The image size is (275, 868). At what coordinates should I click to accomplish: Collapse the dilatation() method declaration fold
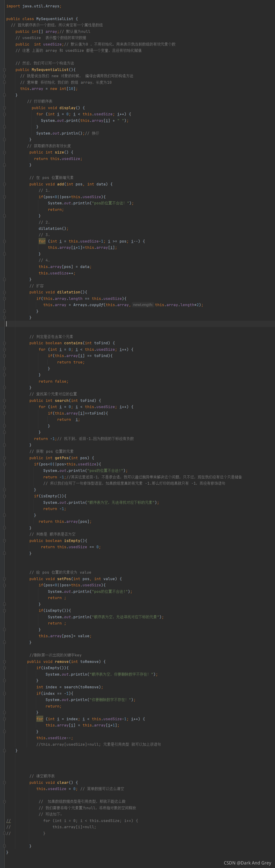click(4, 292)
